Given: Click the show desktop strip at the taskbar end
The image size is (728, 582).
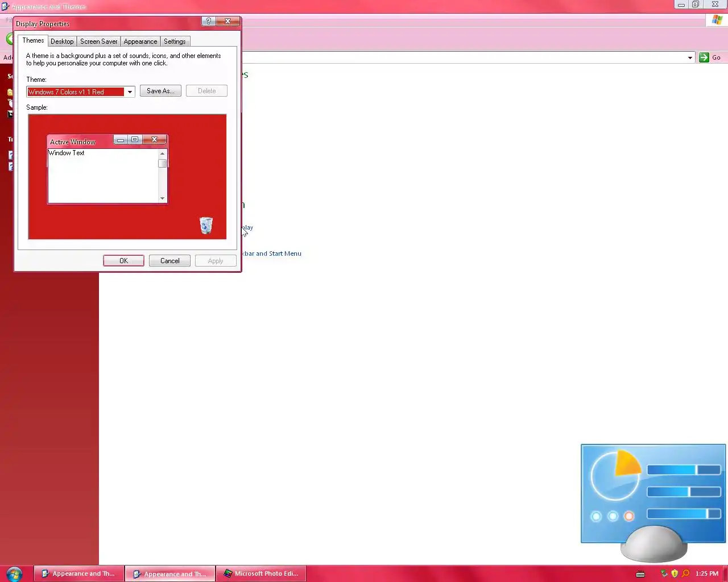Looking at the screenshot, I should (x=725, y=573).
